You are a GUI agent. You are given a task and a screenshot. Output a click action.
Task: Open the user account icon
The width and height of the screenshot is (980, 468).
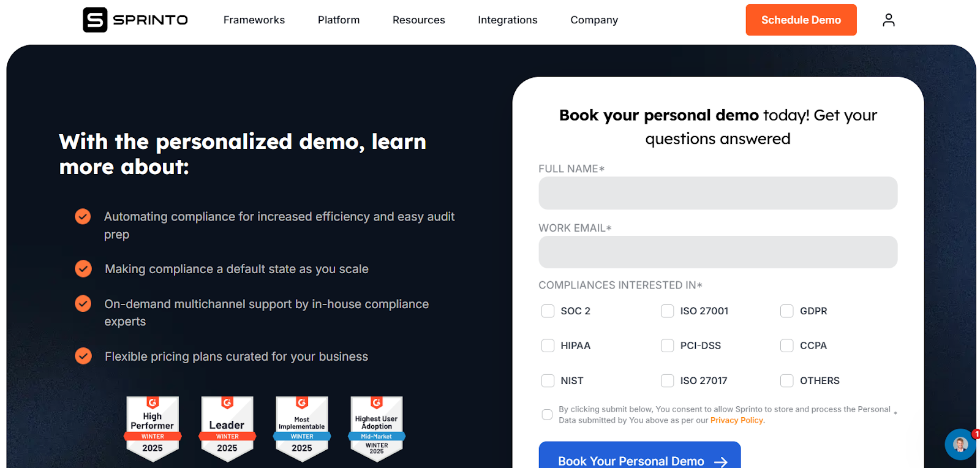889,20
